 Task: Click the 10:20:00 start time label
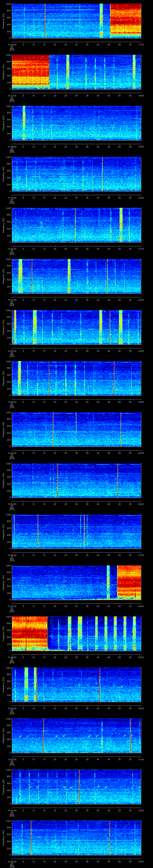click(12, 249)
